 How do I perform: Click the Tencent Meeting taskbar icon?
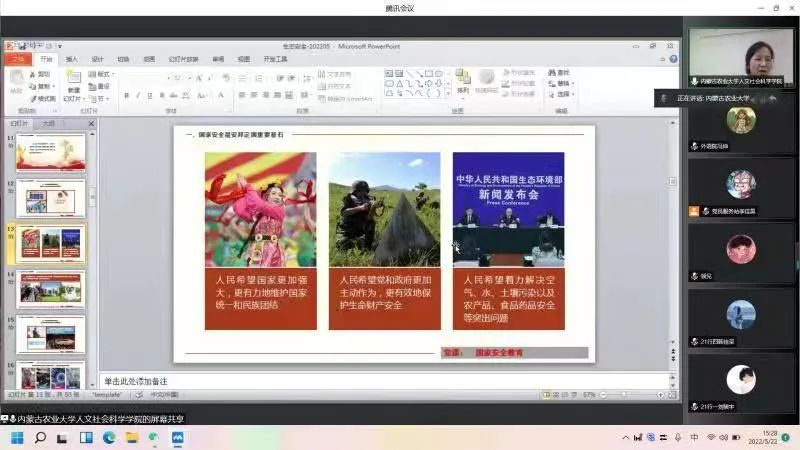pos(178,438)
